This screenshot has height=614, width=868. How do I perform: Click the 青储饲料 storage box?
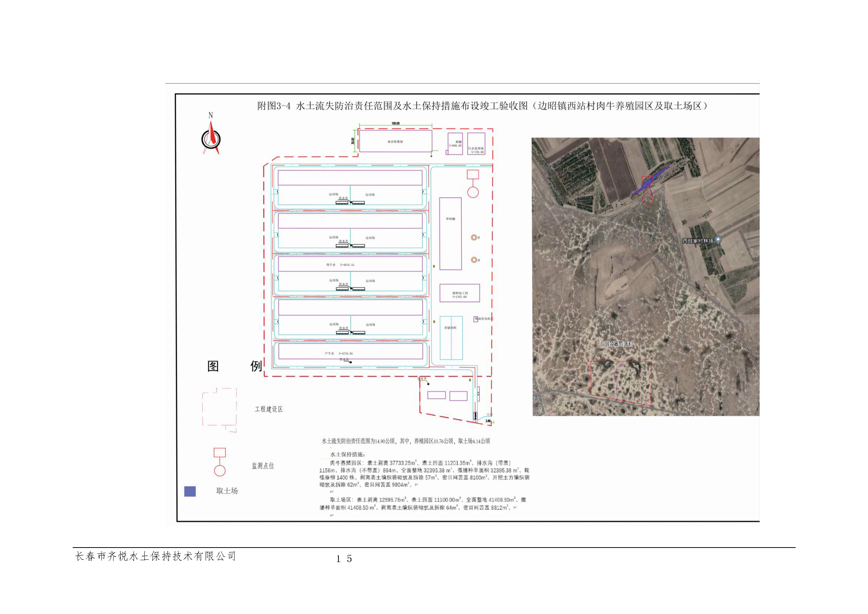(451, 337)
